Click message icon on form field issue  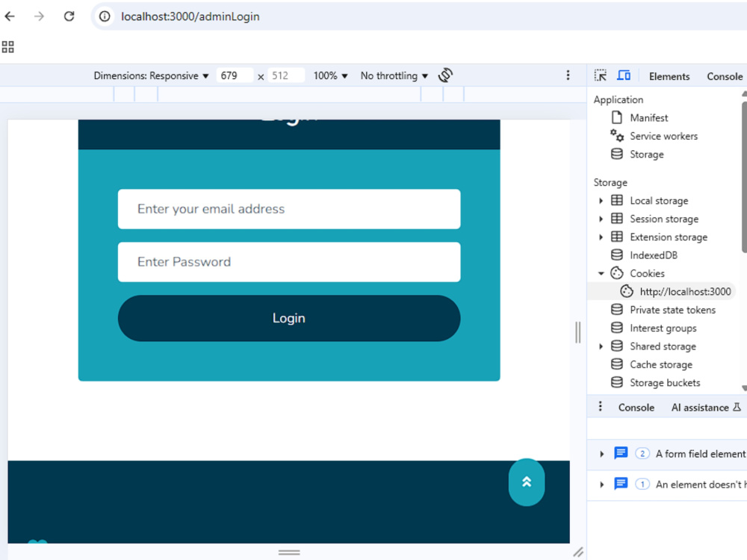pyautogui.click(x=621, y=453)
